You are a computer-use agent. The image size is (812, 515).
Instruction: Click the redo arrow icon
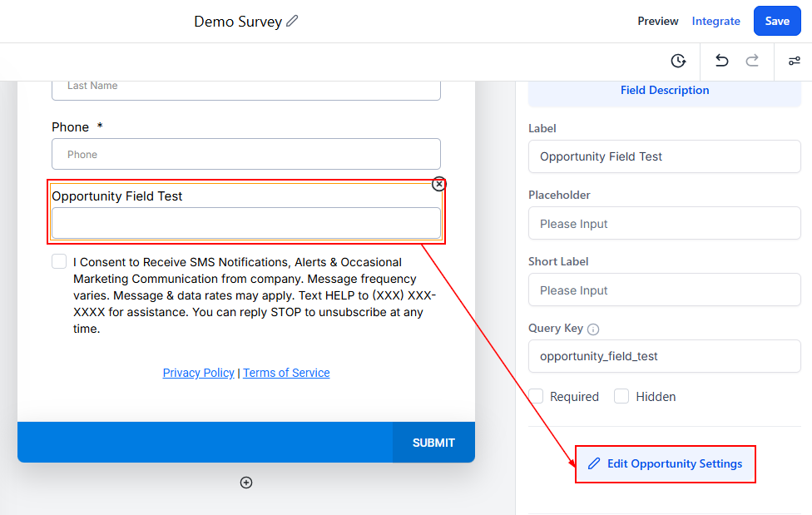tap(752, 61)
